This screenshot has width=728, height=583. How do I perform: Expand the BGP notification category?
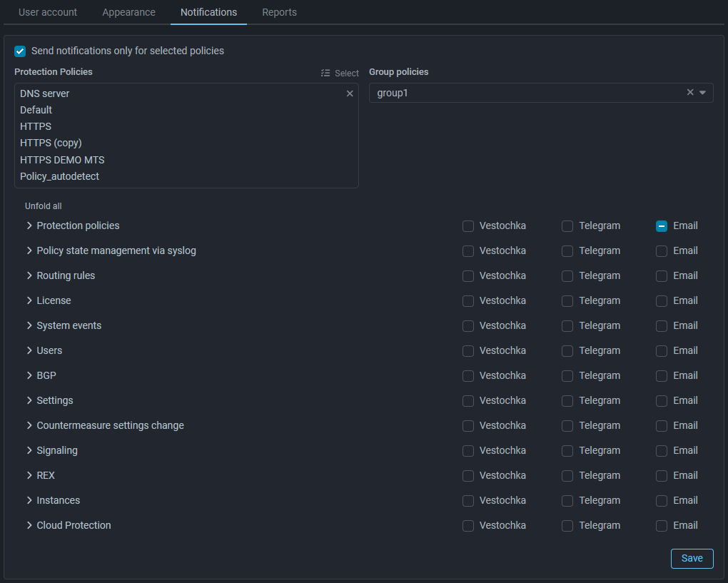(29, 375)
